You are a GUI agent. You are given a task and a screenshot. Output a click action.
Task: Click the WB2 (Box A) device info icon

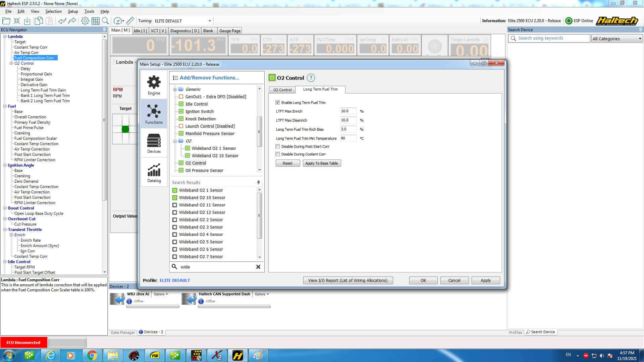coord(129,301)
